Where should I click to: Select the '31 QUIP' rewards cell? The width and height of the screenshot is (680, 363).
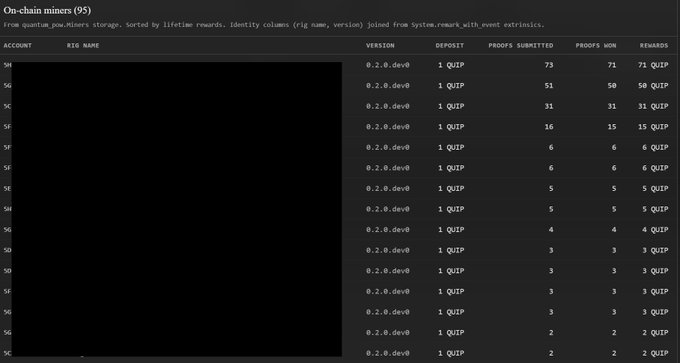653,106
